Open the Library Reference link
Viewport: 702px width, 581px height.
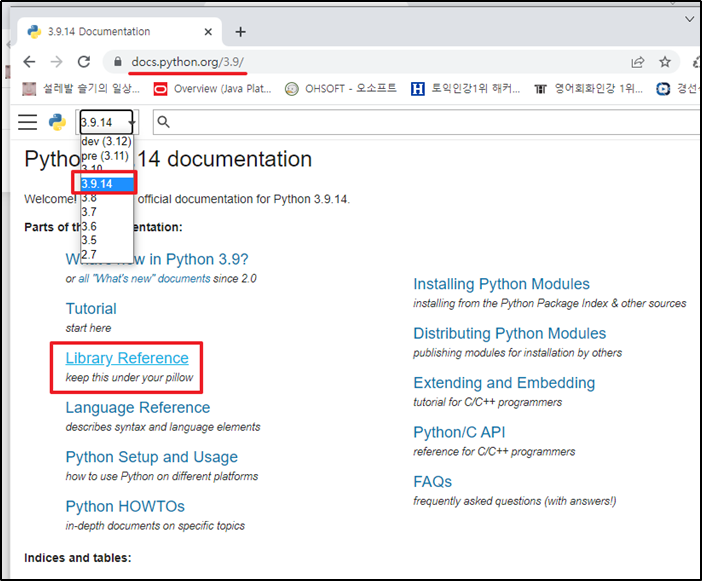(127, 358)
